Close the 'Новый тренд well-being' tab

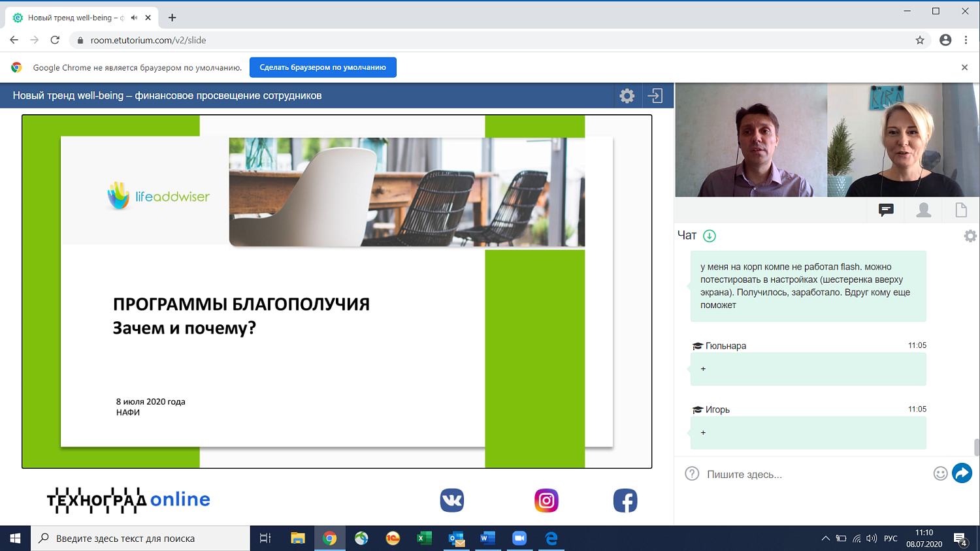[148, 18]
